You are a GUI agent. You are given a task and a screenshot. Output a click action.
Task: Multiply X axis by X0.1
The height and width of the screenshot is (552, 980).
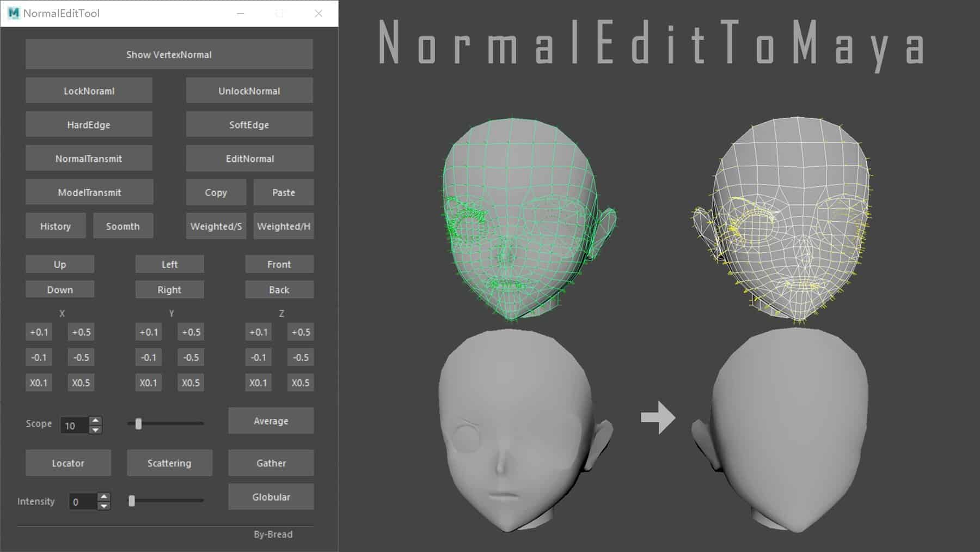point(39,383)
